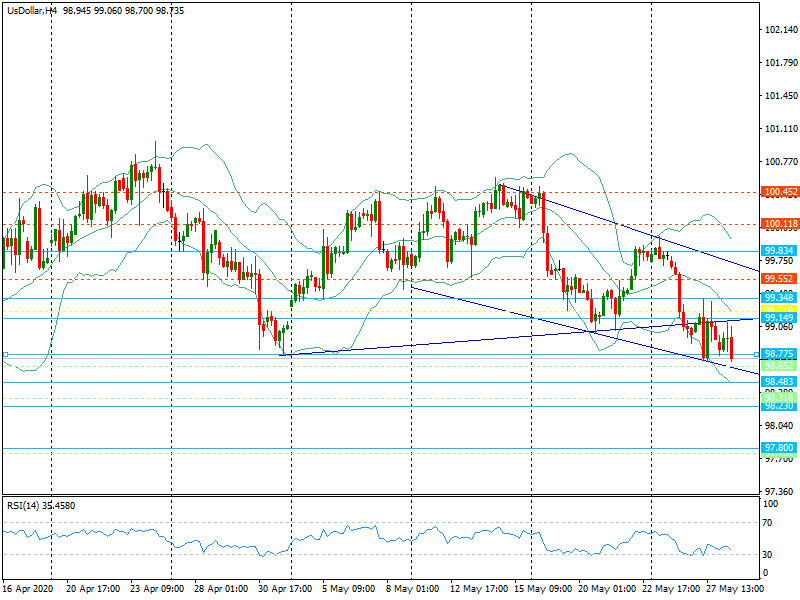This screenshot has width=800, height=600.
Task: Click the 98.230 blue price label
Action: (x=779, y=406)
